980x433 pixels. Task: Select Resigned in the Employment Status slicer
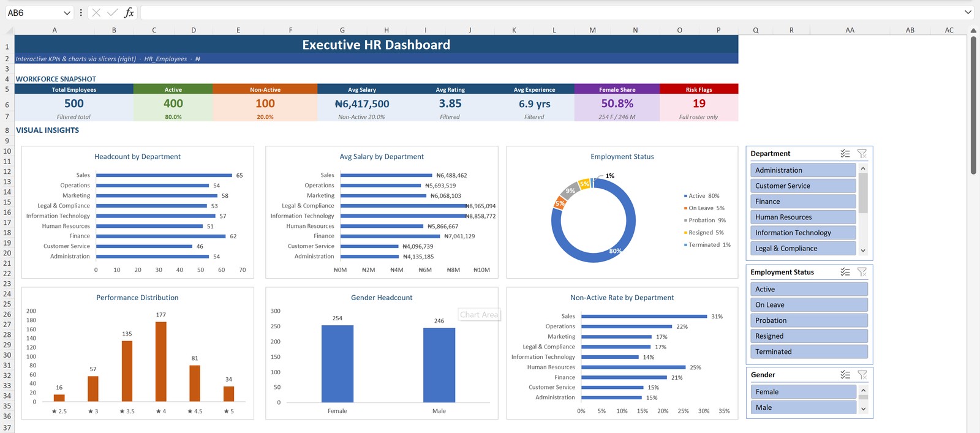809,336
